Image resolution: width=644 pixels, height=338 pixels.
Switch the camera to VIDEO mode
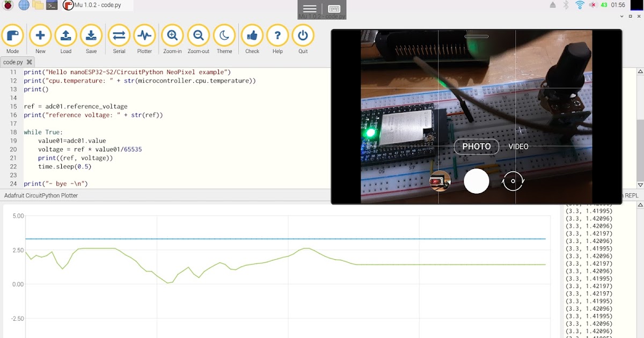tap(518, 146)
